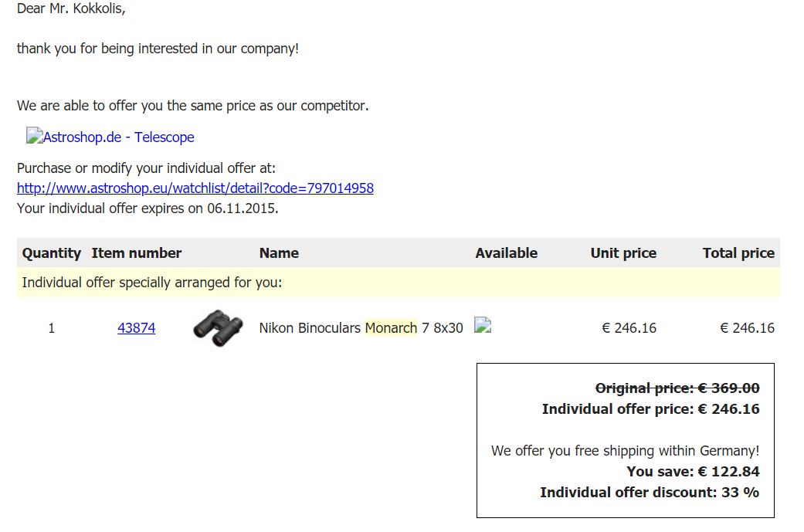Click the yellow Individual offer specially arranged banner
The width and height of the screenshot is (804, 532).
coord(399,283)
